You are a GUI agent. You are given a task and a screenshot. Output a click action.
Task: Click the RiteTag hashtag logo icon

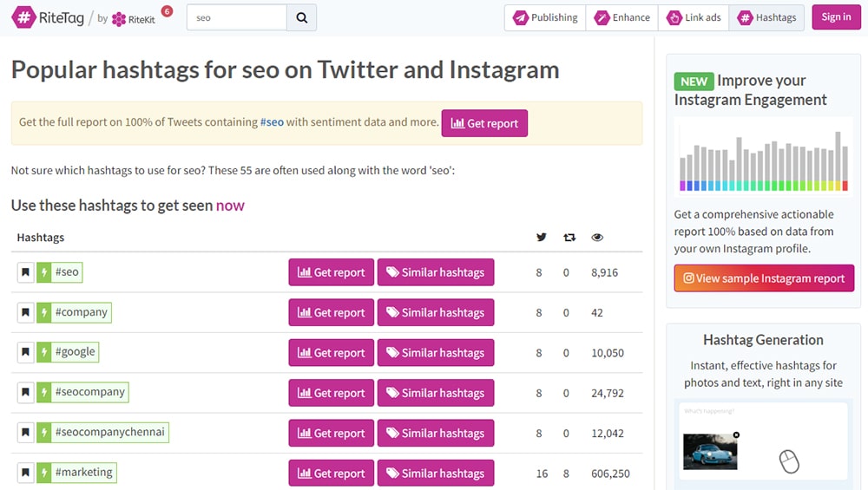click(x=23, y=17)
